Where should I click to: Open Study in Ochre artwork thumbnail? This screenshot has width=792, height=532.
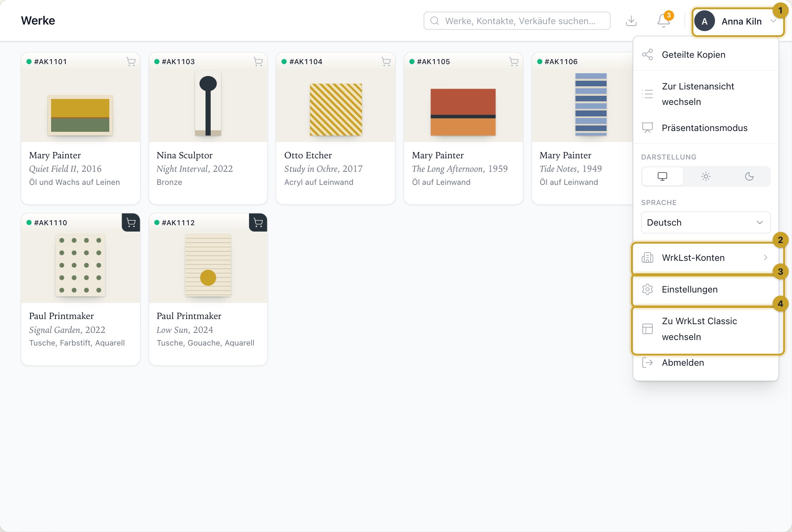coord(336,110)
